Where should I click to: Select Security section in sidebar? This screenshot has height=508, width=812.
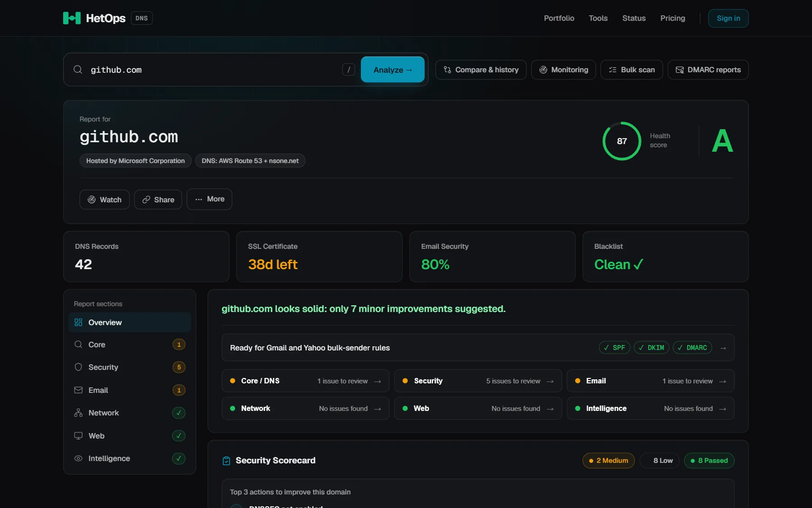pyautogui.click(x=130, y=367)
